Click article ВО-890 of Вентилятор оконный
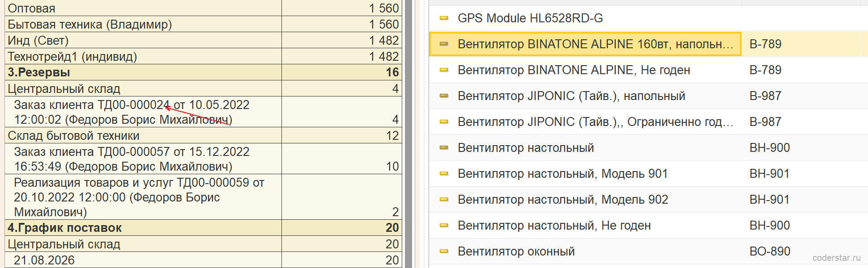The height and width of the screenshot is (268, 868). pos(770,251)
